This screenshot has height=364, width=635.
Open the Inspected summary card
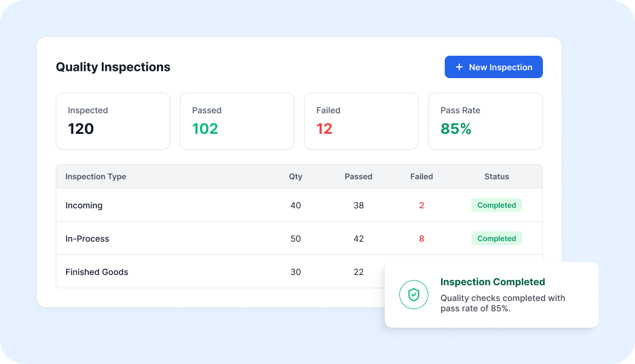point(113,121)
